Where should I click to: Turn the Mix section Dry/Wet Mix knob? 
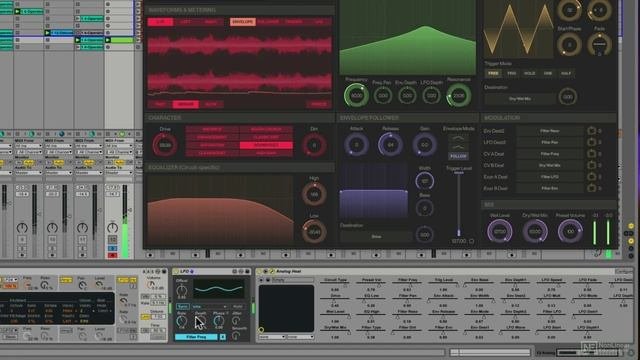tap(535, 231)
